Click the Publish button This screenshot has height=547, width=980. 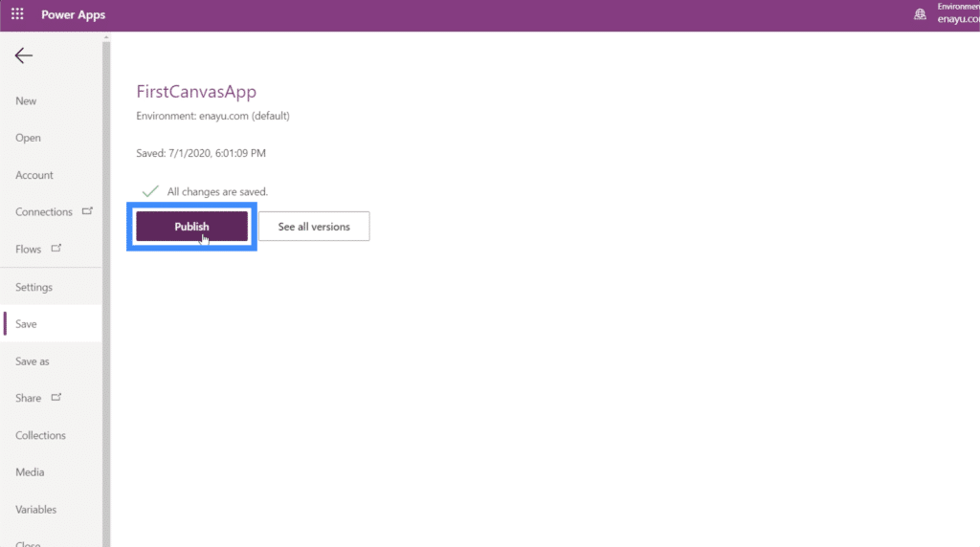191,226
